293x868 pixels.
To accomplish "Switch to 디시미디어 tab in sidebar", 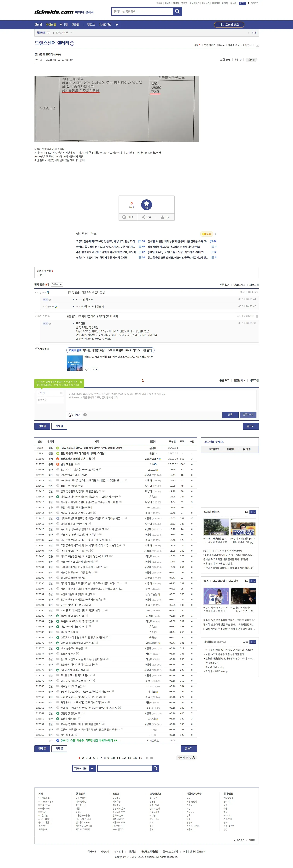I will [219, 581].
